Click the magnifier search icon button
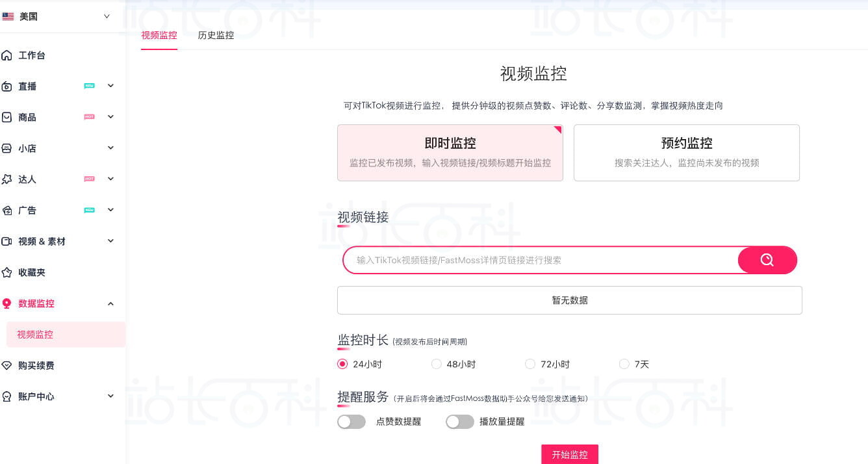The image size is (868, 464). click(x=767, y=260)
